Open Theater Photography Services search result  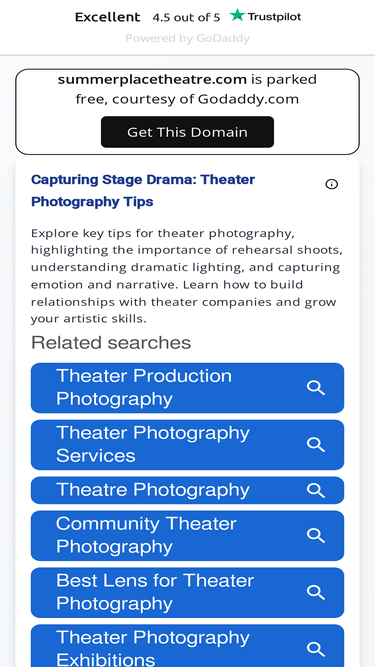pos(188,445)
